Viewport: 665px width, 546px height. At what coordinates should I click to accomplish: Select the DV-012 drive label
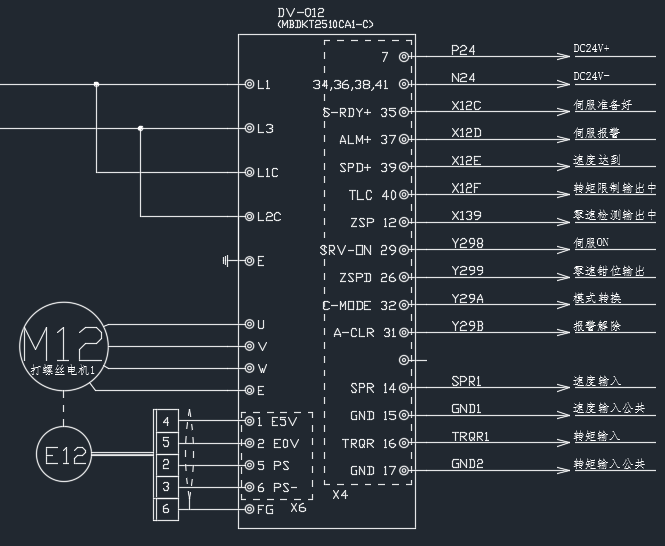[301, 13]
